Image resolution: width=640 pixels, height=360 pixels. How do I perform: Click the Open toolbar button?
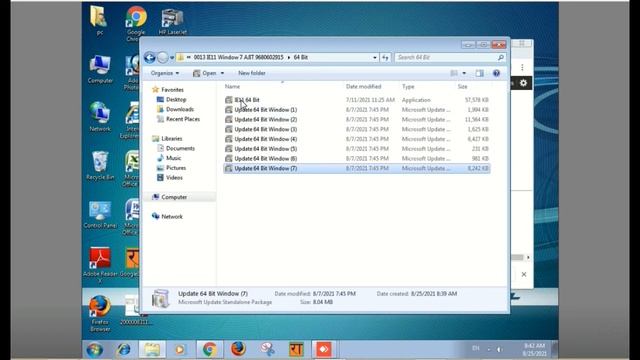click(205, 73)
